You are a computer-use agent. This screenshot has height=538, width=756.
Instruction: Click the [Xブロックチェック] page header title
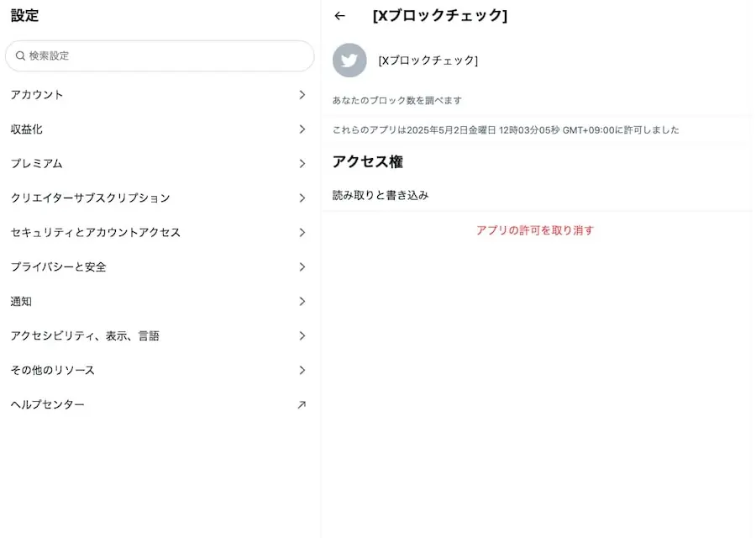[439, 15]
